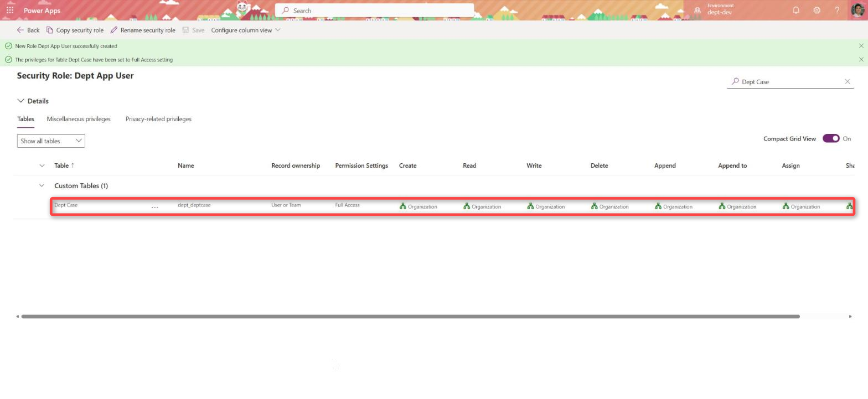Screen dimensions: 868x399
Task: Click Read privilege Organization icon
Action: coord(467,206)
